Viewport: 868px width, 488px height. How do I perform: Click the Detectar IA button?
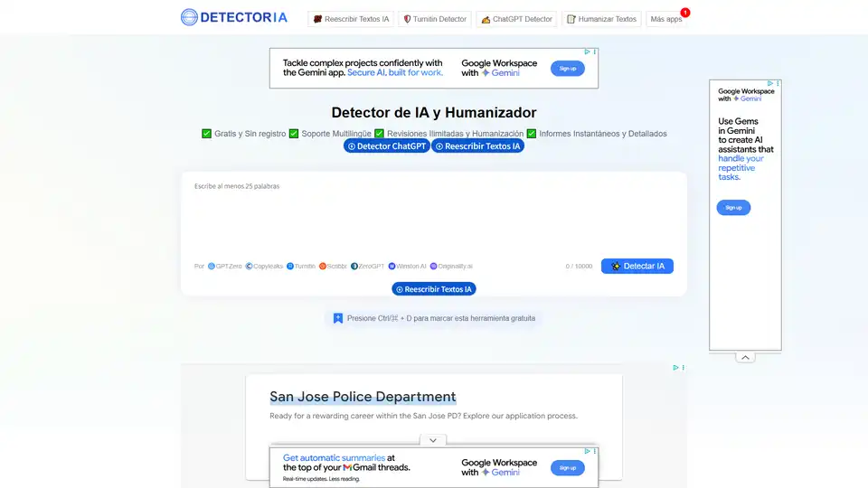(x=637, y=266)
